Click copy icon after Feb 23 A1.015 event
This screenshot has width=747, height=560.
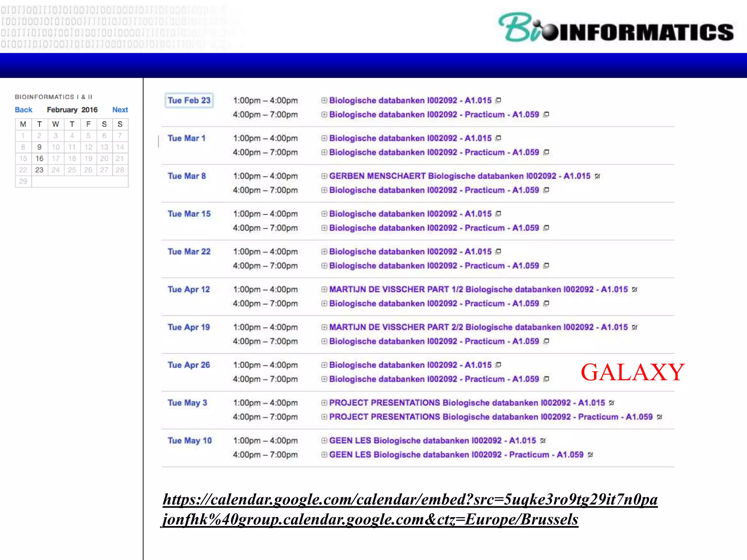[x=498, y=100]
